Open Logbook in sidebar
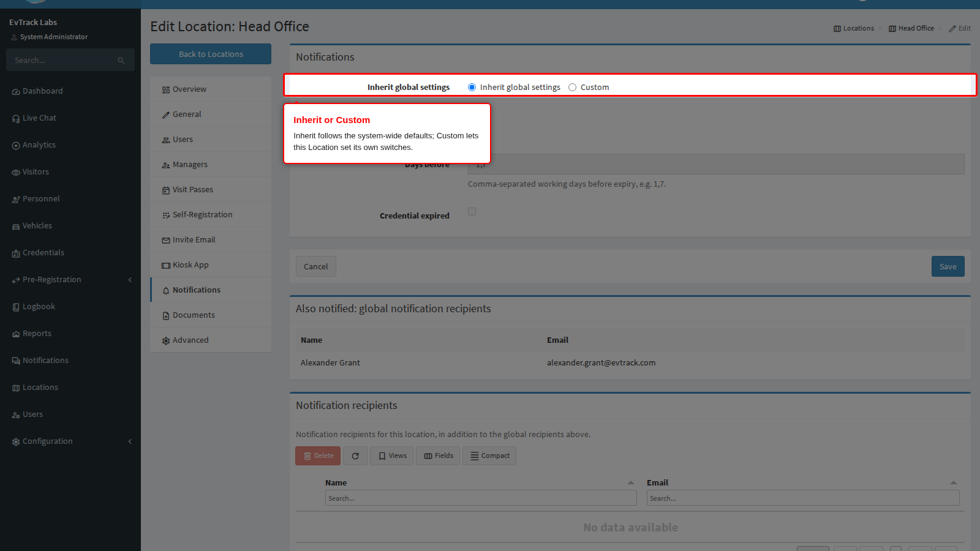The height and width of the screenshot is (551, 980). click(34, 307)
